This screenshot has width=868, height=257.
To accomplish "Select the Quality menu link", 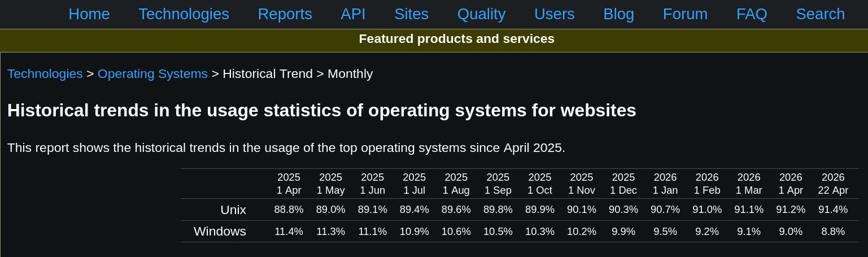I will (481, 14).
